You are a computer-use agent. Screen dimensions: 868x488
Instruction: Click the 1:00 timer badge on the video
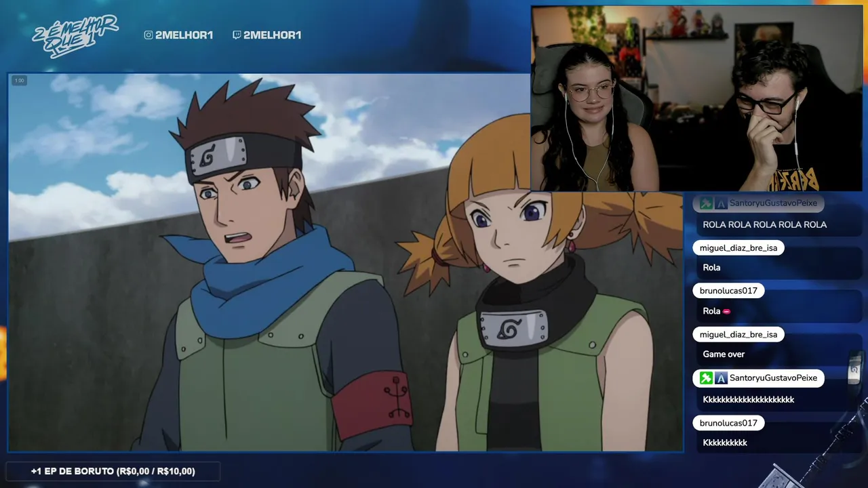point(19,81)
